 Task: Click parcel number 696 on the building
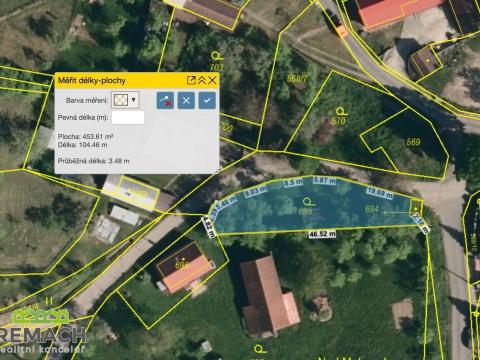point(182,265)
